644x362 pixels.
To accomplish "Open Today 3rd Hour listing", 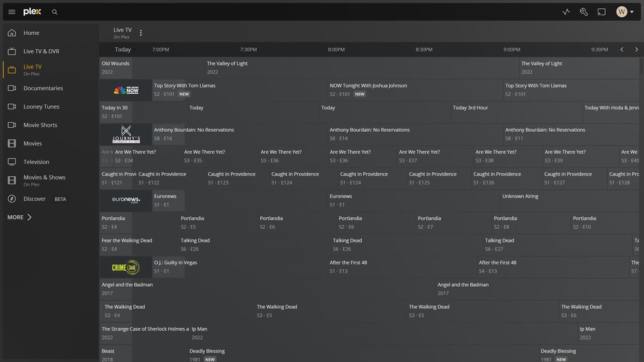I will (x=516, y=112).
